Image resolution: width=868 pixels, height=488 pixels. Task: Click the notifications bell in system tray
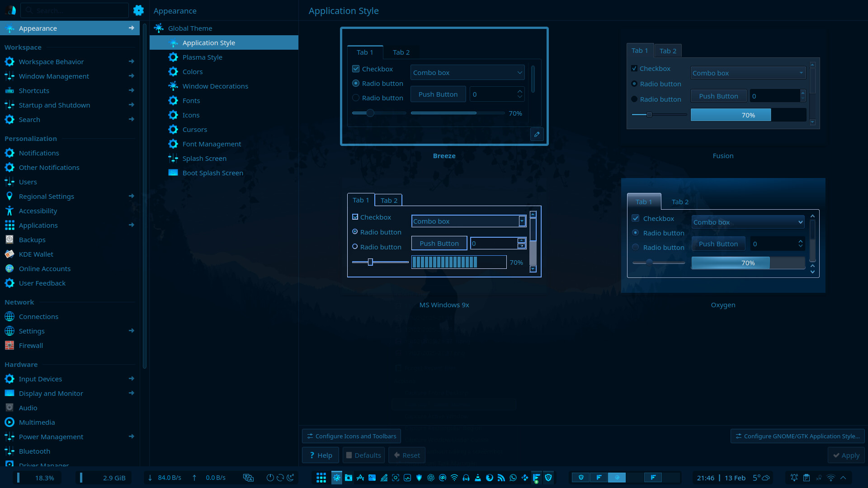pos(794,478)
